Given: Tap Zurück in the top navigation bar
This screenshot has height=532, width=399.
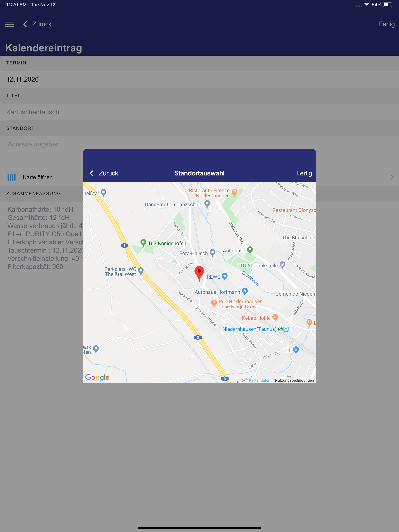Looking at the screenshot, I should pos(37,24).
